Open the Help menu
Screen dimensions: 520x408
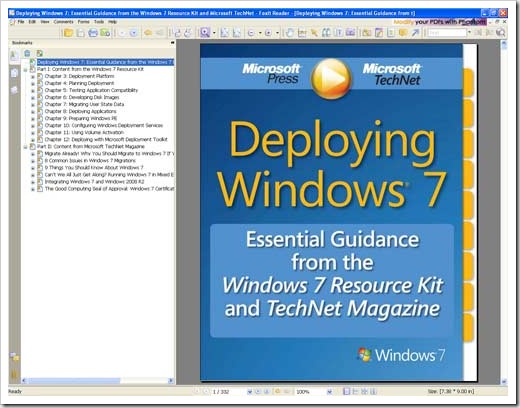point(113,22)
